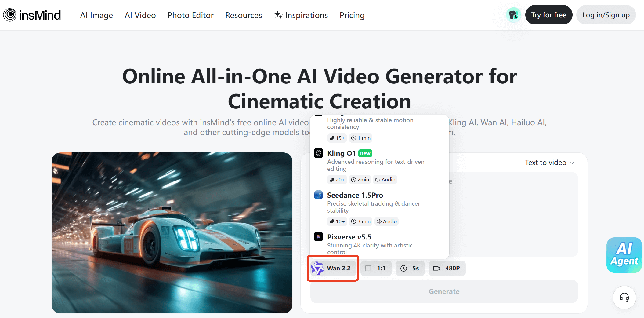Open the 480P resolution selector
Screen dimensions: 644x318
[447, 268]
